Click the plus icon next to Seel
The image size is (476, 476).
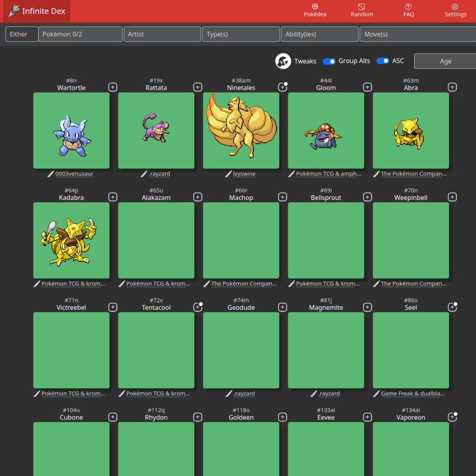(452, 307)
